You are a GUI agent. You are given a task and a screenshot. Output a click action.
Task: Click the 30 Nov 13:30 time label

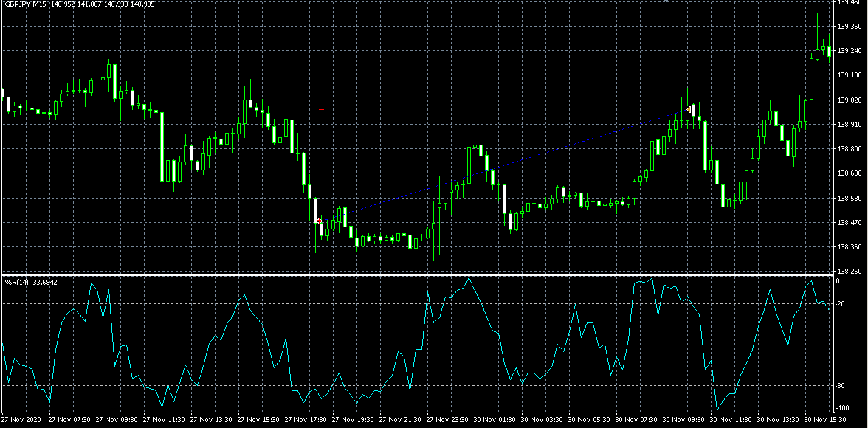coord(779,420)
